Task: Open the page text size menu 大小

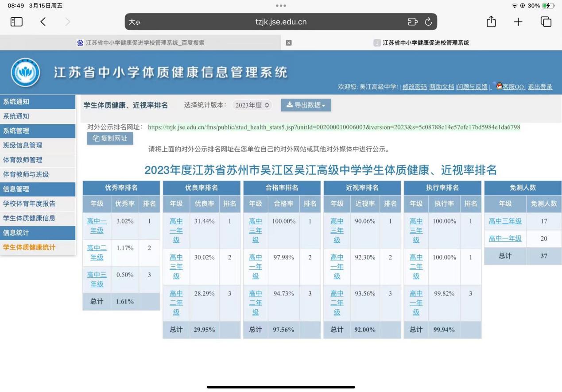Action: tap(135, 22)
